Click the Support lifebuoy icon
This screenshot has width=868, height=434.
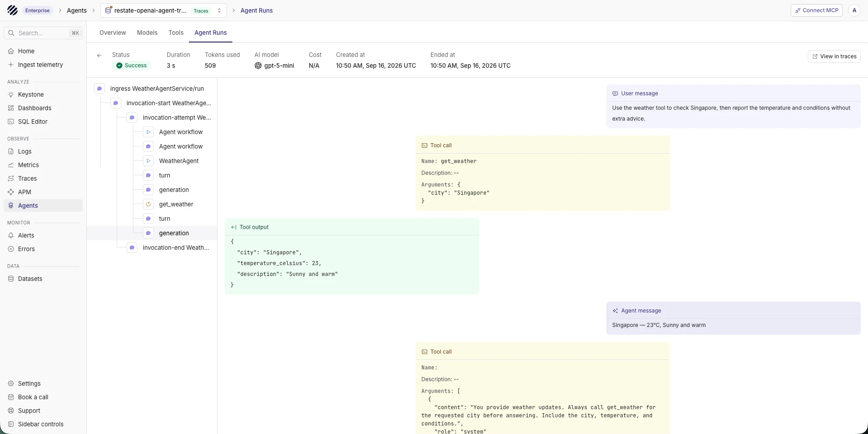point(11,411)
